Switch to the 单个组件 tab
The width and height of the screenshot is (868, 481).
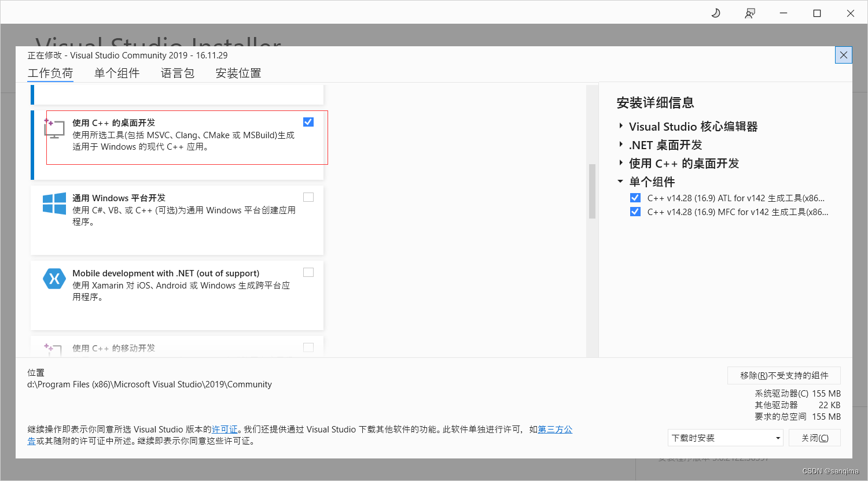click(117, 73)
